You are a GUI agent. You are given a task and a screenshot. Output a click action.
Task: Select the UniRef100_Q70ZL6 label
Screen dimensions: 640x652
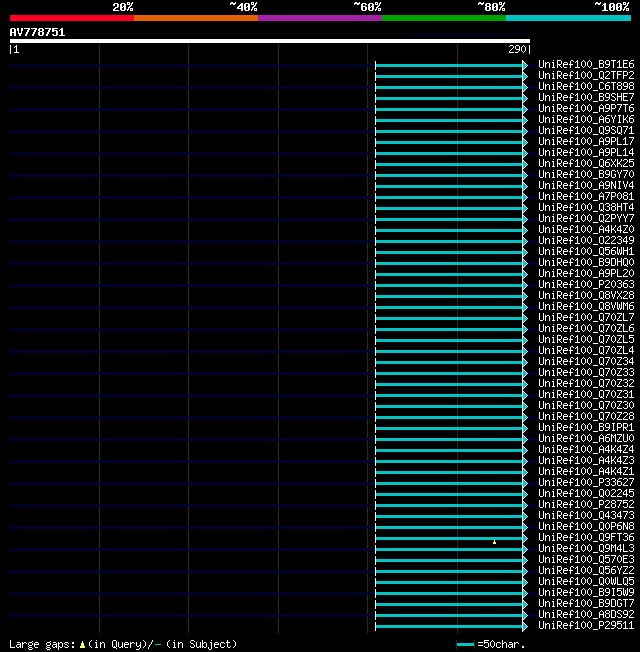pos(586,328)
